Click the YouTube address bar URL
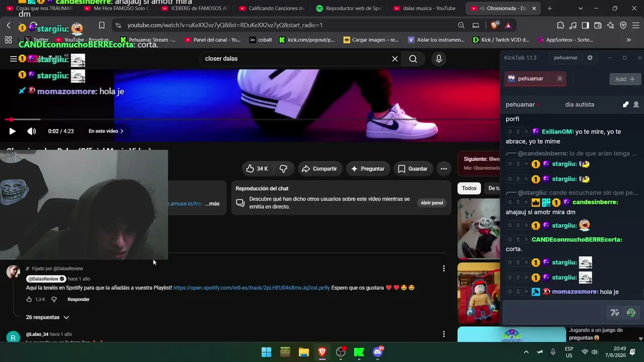644x362 pixels. 225,25
